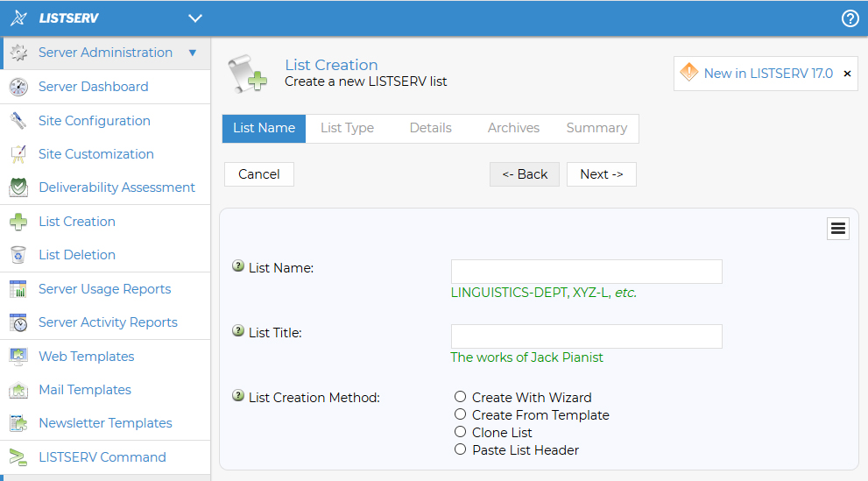868x481 pixels.
Task: Select Paste List Header radio button
Action: coord(460,449)
